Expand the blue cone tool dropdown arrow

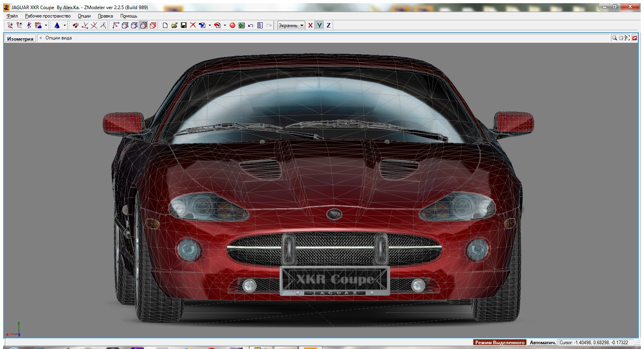point(65,25)
